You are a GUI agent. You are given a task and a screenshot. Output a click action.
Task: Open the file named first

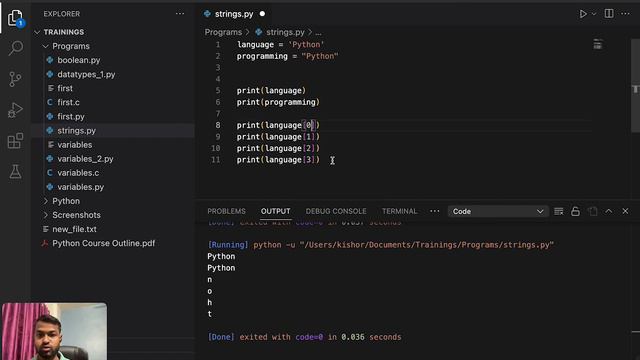tap(65, 88)
